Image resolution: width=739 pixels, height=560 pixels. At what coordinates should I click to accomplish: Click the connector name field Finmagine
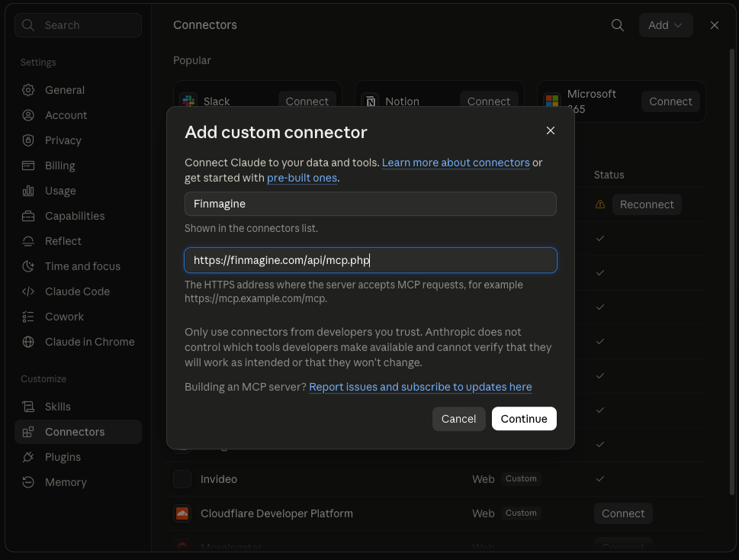pyautogui.click(x=371, y=204)
